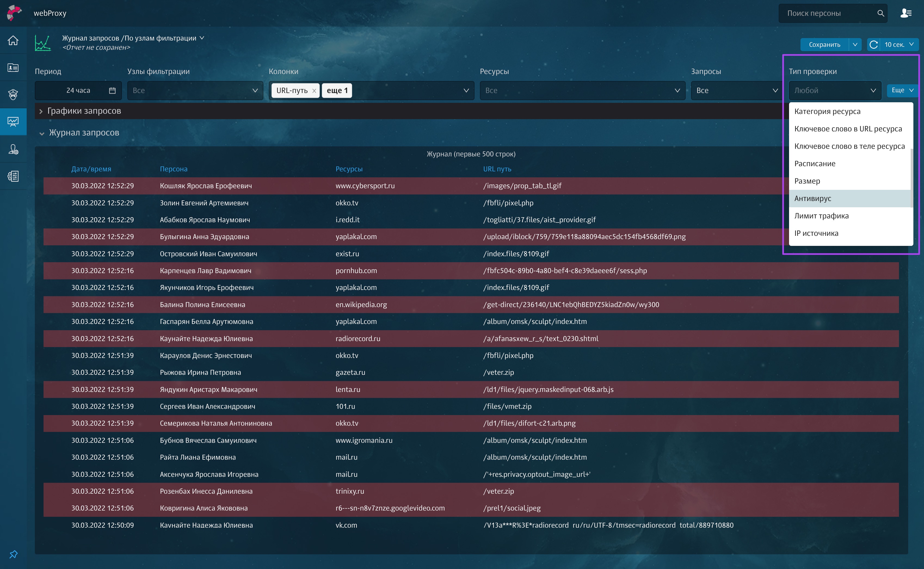Open the user settings sidebar icon

point(13,149)
